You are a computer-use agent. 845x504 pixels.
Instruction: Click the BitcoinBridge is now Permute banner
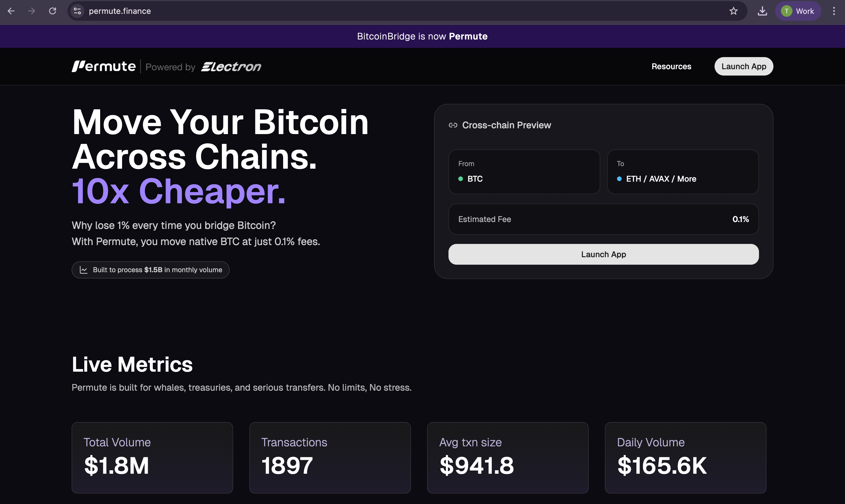422,36
